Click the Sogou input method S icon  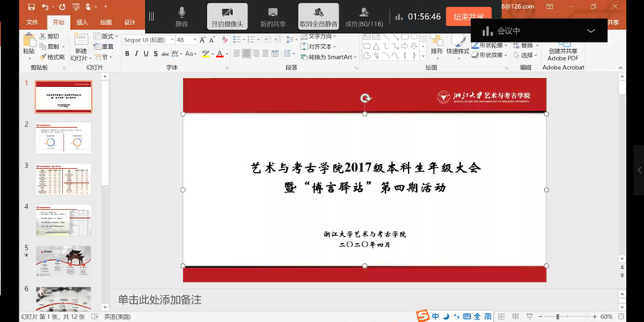click(422, 316)
